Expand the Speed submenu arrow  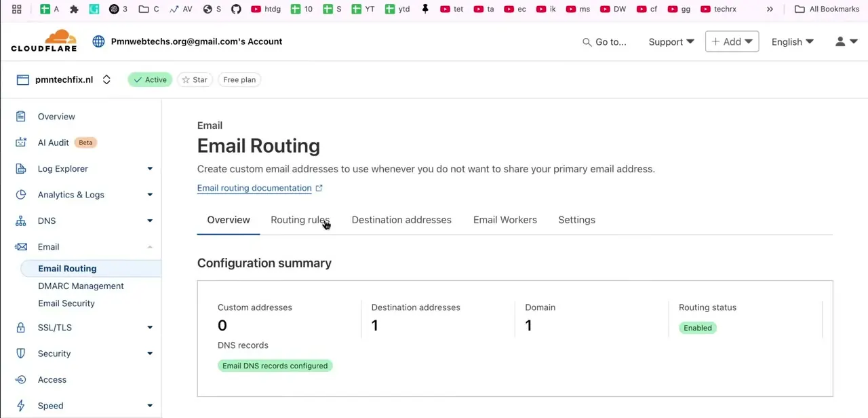pos(150,406)
